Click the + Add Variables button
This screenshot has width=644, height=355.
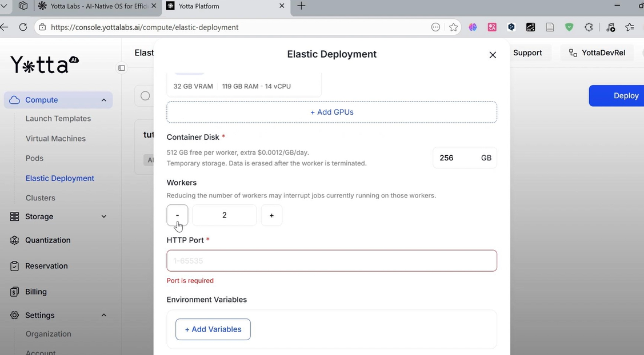click(213, 329)
